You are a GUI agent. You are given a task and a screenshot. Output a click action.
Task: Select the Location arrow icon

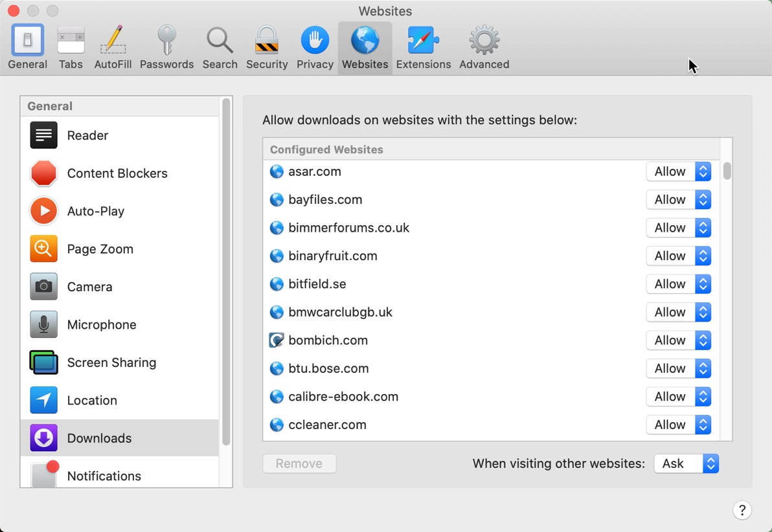coord(44,400)
